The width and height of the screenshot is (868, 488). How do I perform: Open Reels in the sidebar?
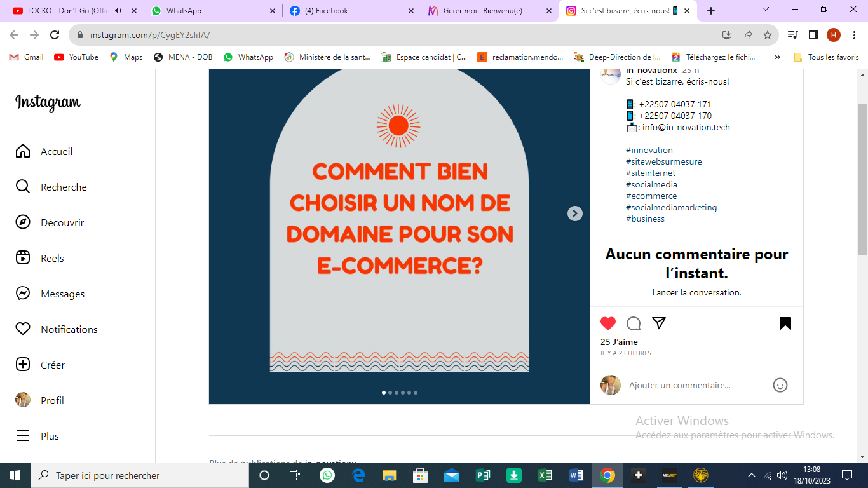[52, 258]
